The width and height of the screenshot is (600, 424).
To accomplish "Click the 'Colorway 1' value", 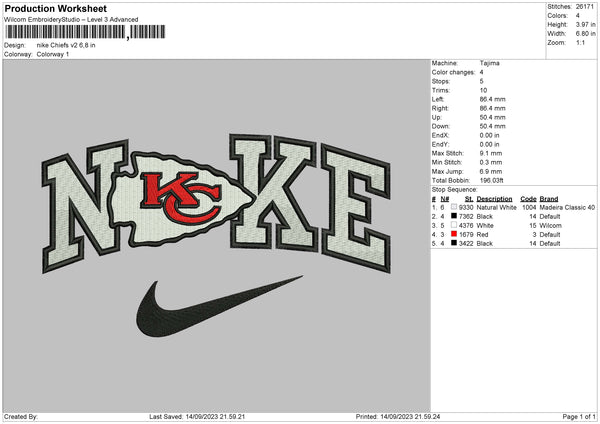I will coord(53,54).
